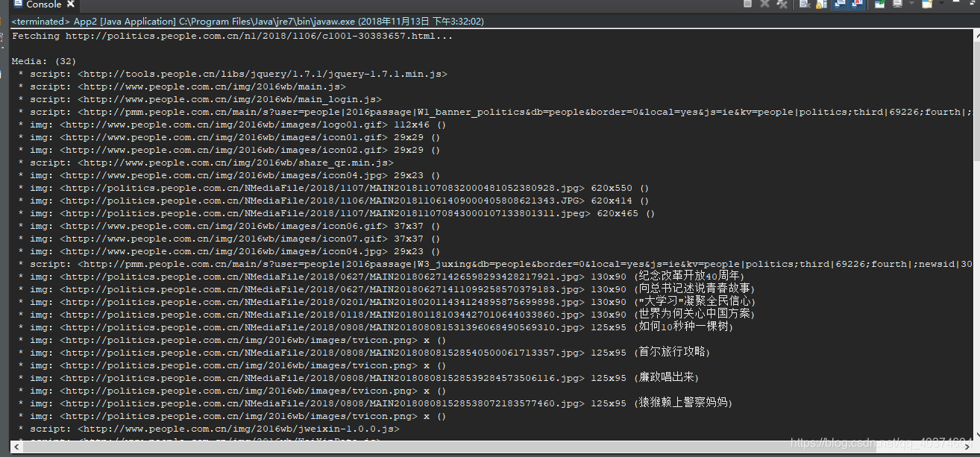This screenshot has width=980, height=457.
Task: Open the Open Console dropdown menu
Action: [x=941, y=5]
